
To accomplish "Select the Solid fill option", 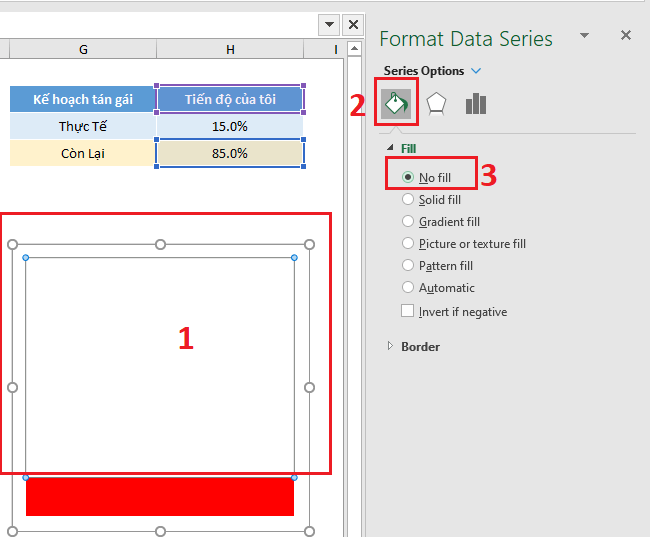I will tap(408, 199).
